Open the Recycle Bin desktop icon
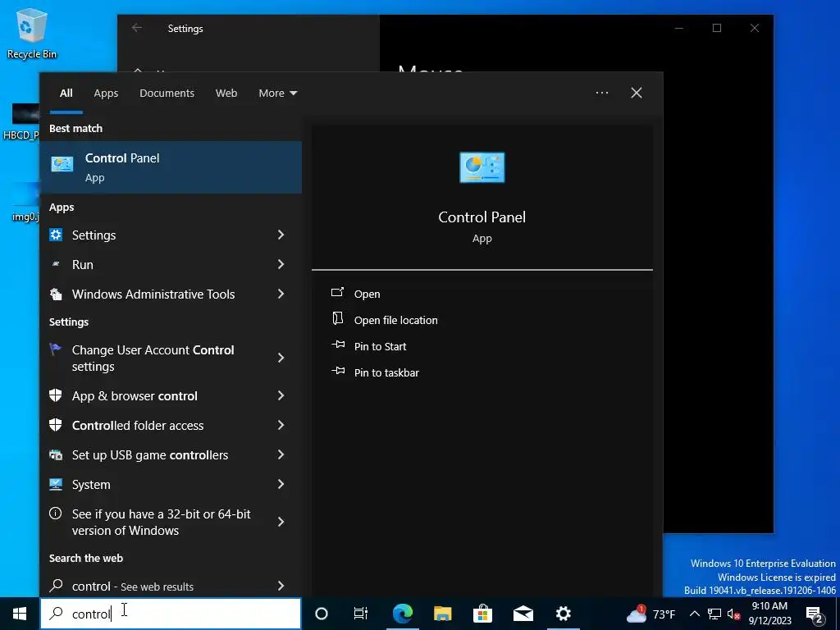 point(32,33)
